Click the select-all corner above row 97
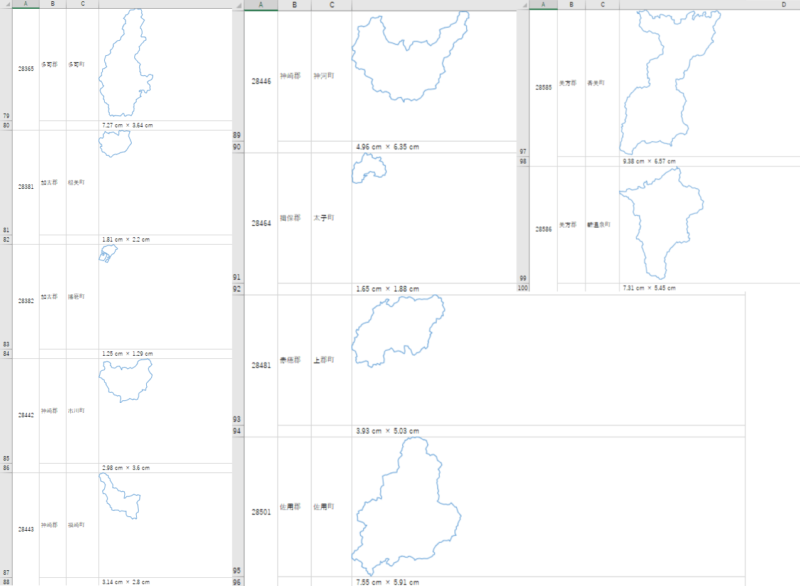 coord(523,5)
